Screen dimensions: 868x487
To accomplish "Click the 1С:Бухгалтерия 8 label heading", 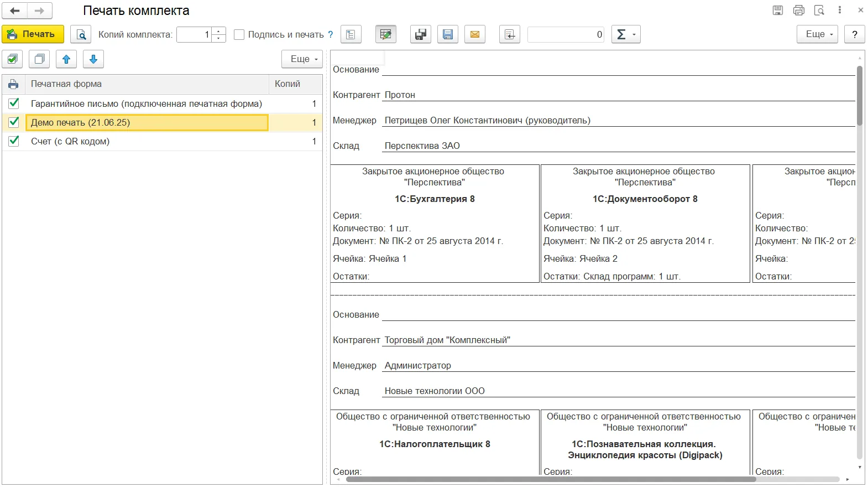I will [435, 199].
